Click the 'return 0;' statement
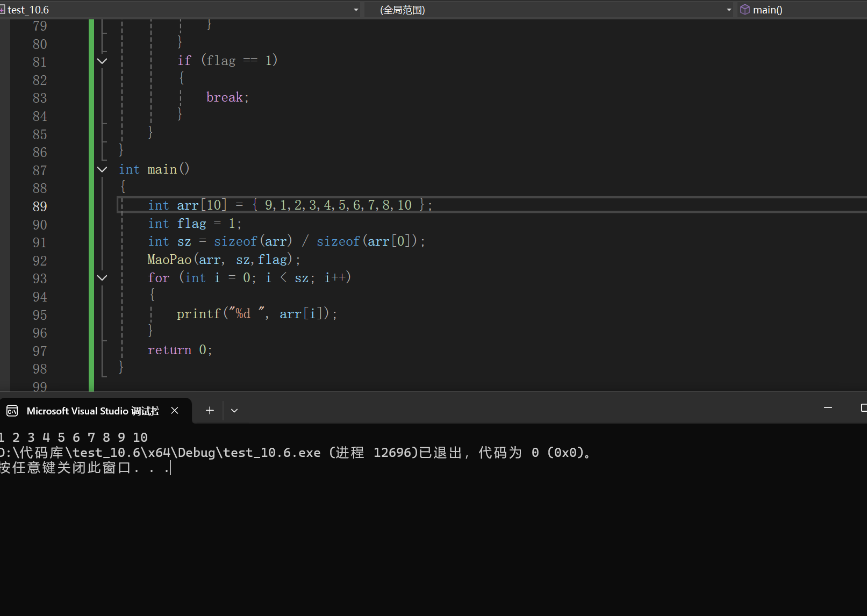Viewport: 867px width, 616px height. [180, 350]
